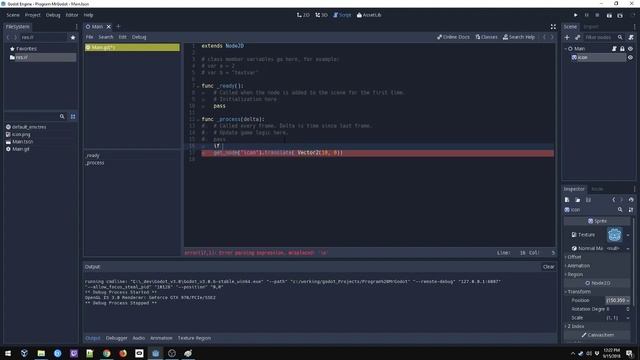Open the Scene menu
Screen dimensions: 640x360
pyautogui.click(x=13, y=15)
